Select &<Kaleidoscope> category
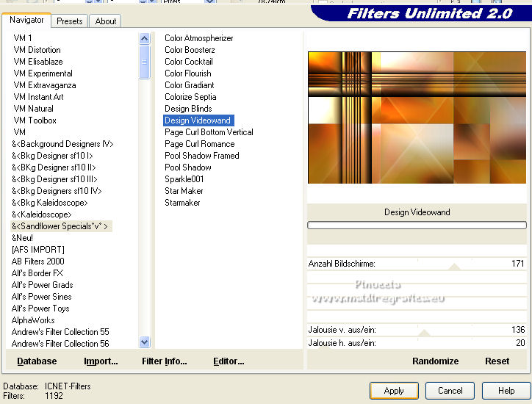The width and height of the screenshot is (532, 404). click(41, 214)
